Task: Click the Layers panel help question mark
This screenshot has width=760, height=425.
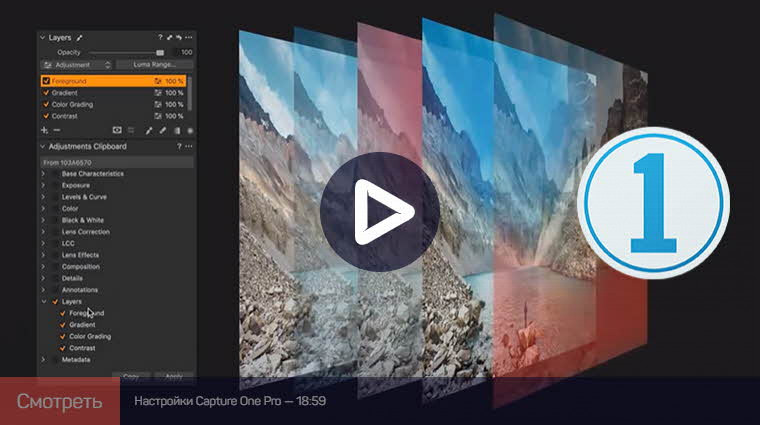Action: pyautogui.click(x=160, y=38)
